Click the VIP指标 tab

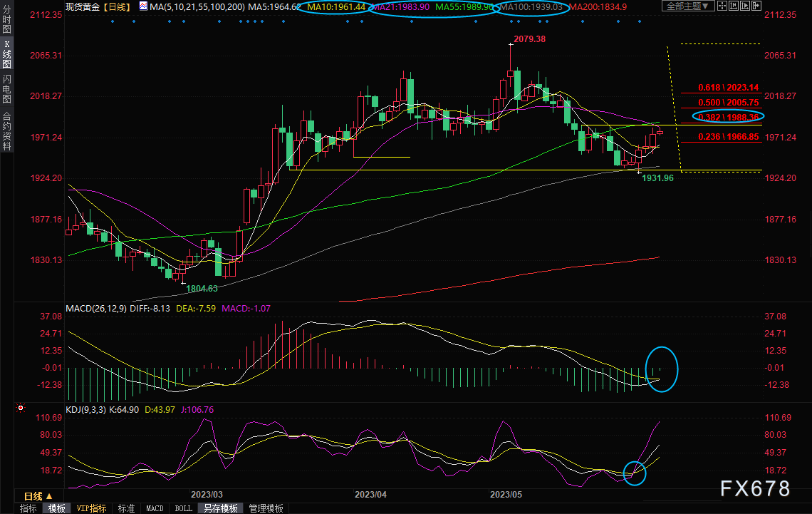click(91, 508)
